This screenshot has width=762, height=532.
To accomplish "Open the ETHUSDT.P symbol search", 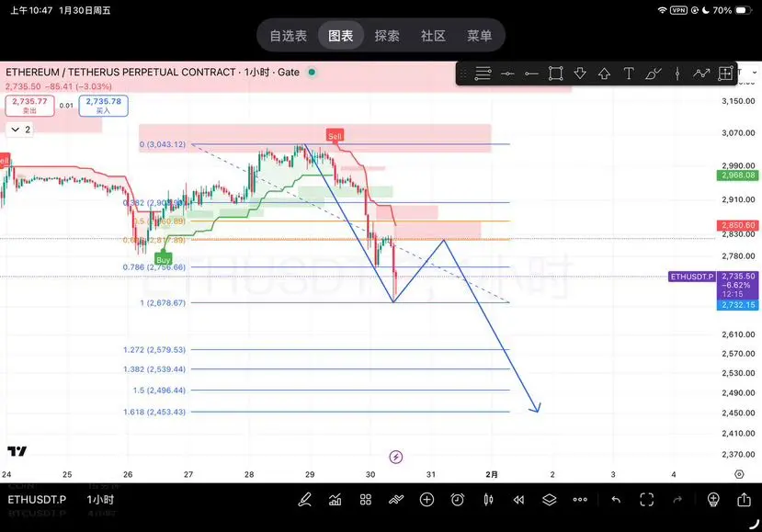I will pos(37,500).
